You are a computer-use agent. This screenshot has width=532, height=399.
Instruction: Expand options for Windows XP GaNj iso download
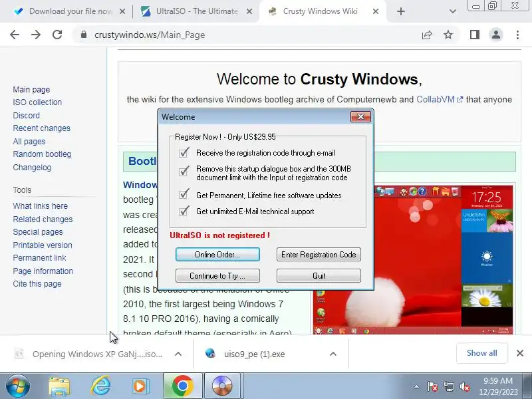(x=178, y=354)
